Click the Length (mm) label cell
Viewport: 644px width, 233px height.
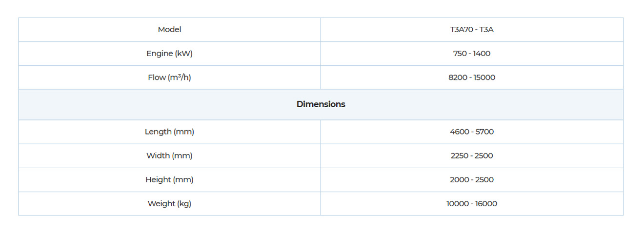pyautogui.click(x=169, y=132)
